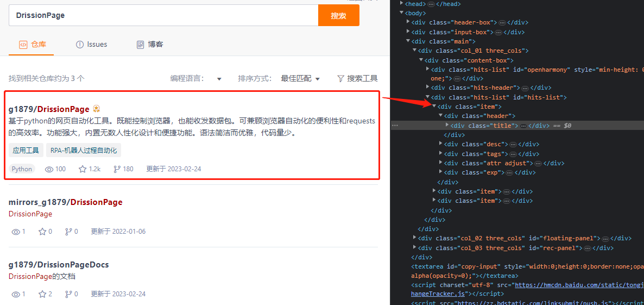
Task: Collapse the div class header node
Action: click(441, 116)
